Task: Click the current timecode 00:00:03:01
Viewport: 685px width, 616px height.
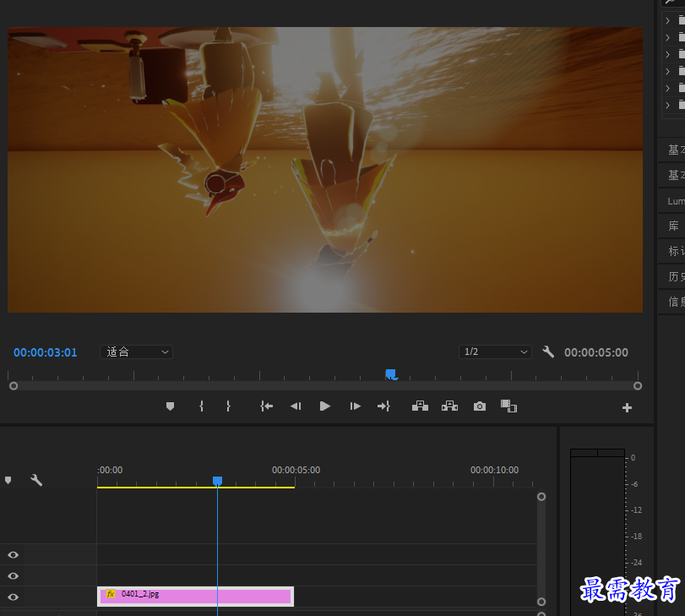Action: [46, 352]
